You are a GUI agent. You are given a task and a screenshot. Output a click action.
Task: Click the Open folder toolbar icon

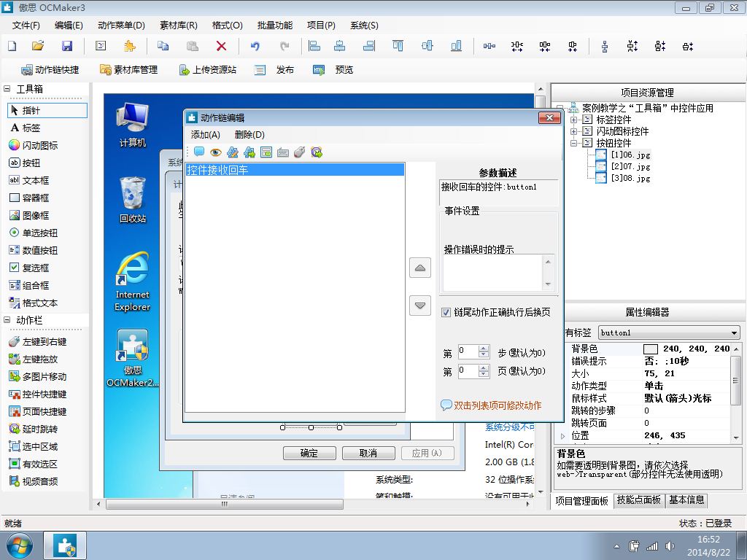38,46
